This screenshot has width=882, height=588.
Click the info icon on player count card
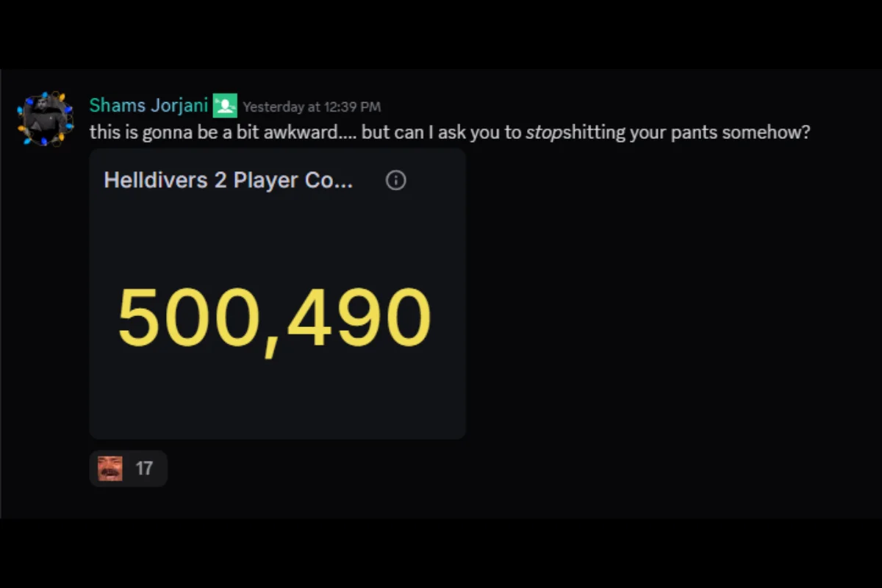pyautogui.click(x=395, y=180)
